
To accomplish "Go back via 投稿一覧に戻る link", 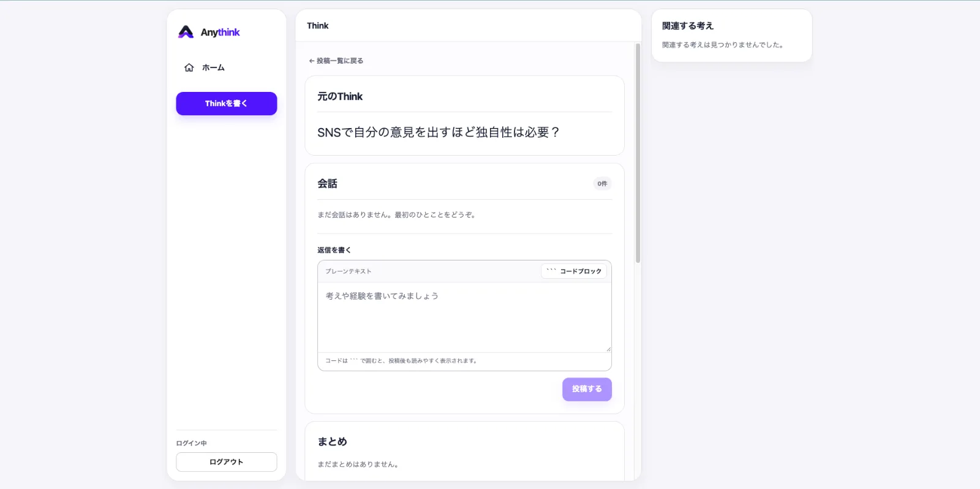I will pos(336,61).
